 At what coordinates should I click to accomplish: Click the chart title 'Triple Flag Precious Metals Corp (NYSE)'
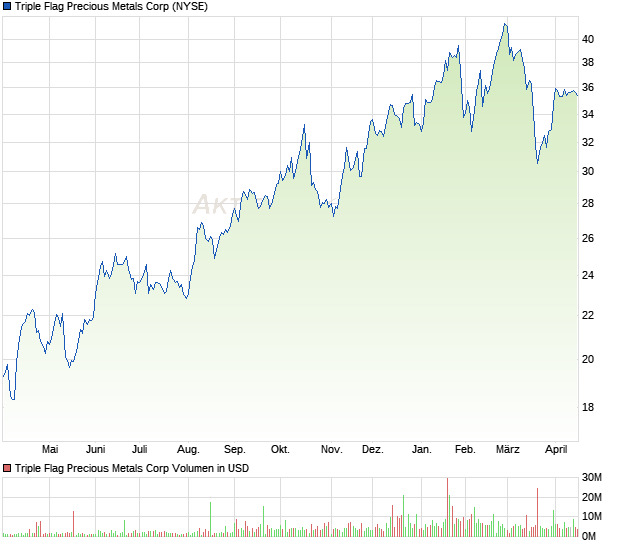pos(112,6)
